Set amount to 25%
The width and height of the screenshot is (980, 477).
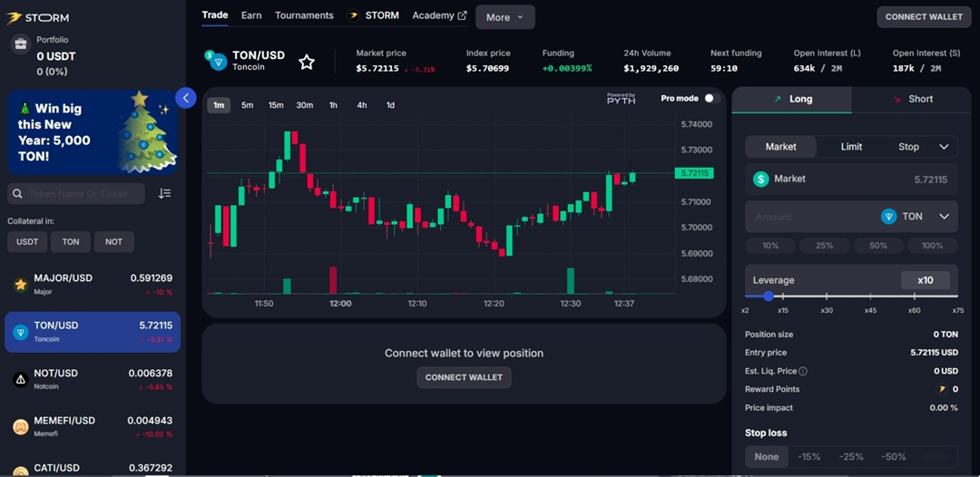point(824,246)
